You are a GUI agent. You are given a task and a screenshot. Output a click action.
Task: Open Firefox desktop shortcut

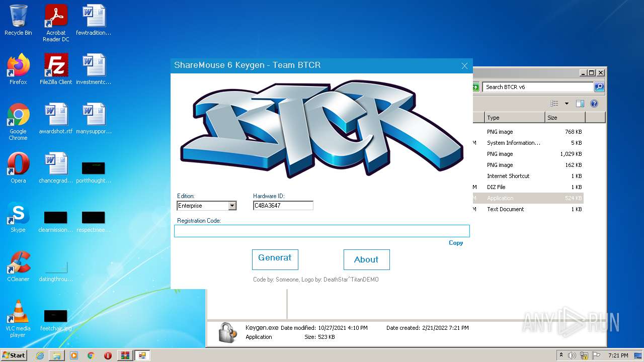18,69
